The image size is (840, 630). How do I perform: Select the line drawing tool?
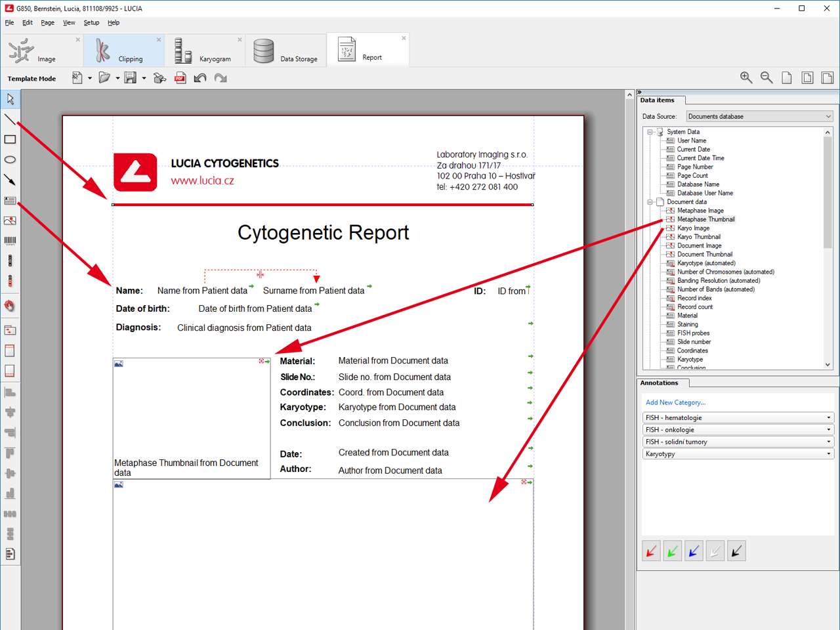[10, 119]
